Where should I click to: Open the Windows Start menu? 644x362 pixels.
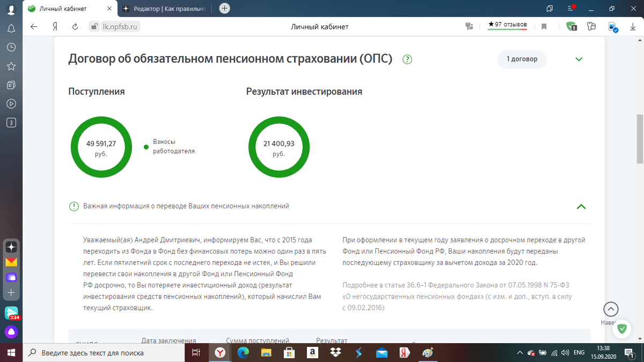click(x=11, y=353)
